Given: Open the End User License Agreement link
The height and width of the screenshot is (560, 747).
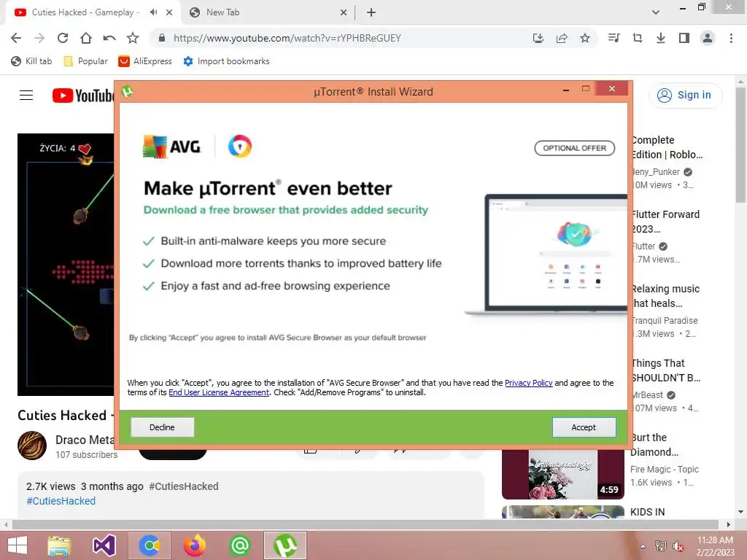Looking at the screenshot, I should [219, 392].
